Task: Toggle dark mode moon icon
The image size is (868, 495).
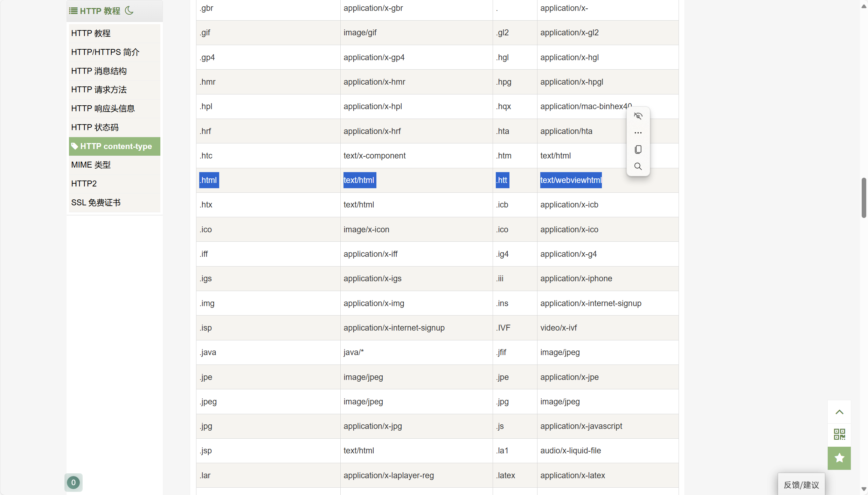Action: [x=129, y=10]
